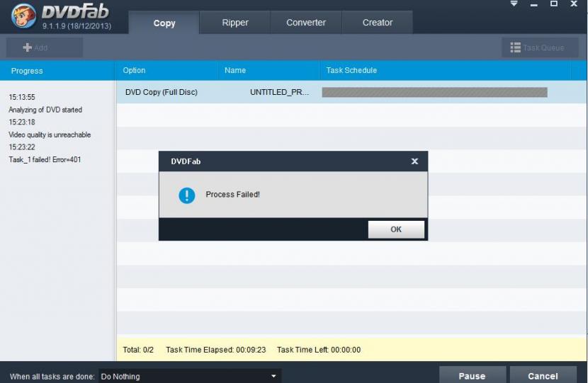Close the Process Failed dialog with X
The width and height of the screenshot is (588, 383).
[414, 161]
